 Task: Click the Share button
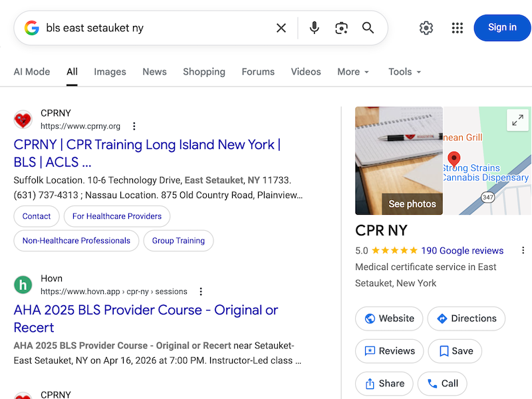point(384,384)
